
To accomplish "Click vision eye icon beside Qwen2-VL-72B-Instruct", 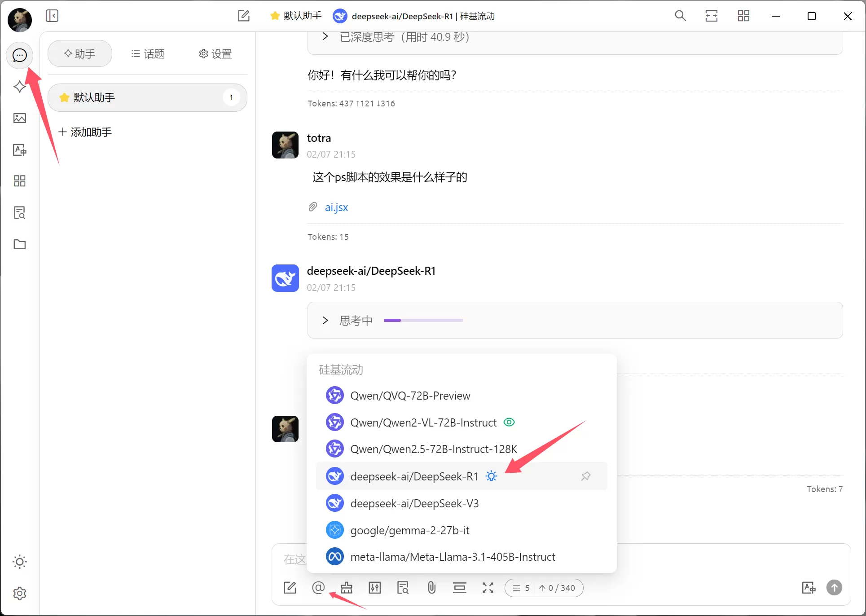I will click(509, 422).
